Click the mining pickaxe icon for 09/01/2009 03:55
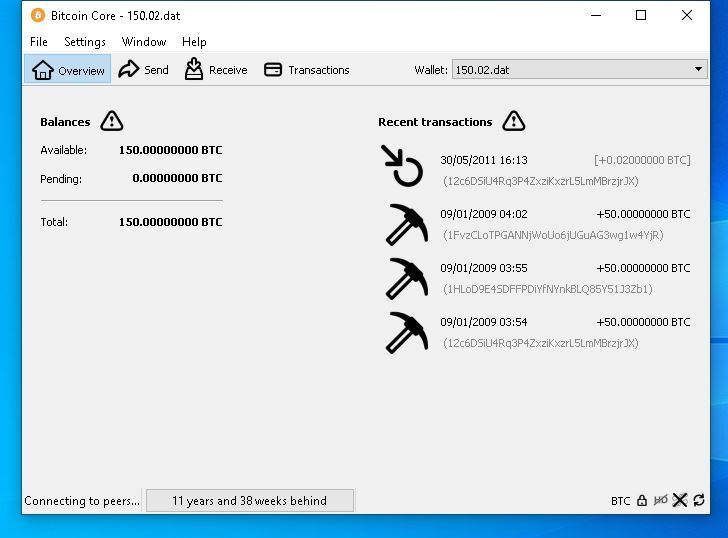728x538 pixels. [x=407, y=279]
